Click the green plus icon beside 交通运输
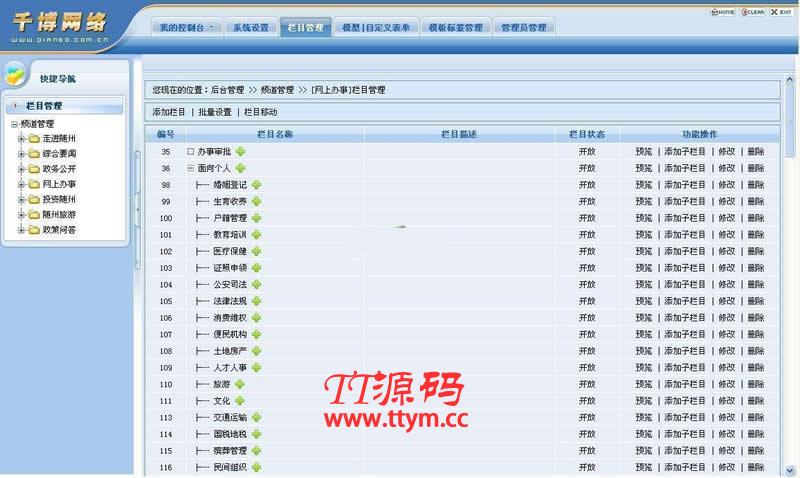800x478 pixels. tap(256, 417)
